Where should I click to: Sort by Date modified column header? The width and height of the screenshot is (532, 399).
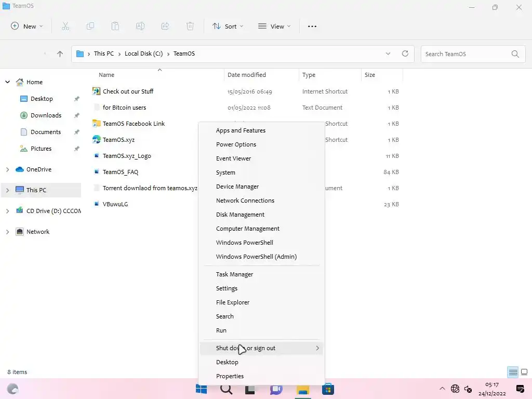pyautogui.click(x=261, y=75)
